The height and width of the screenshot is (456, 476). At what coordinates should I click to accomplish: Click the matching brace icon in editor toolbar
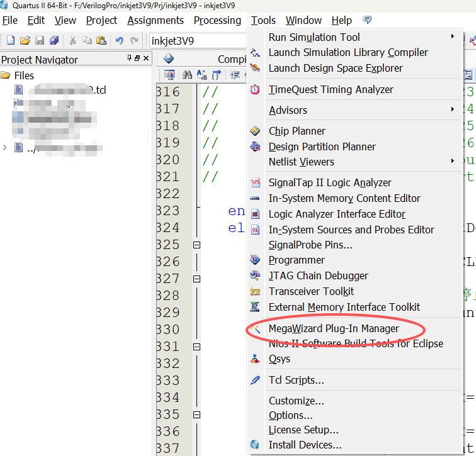217,75
